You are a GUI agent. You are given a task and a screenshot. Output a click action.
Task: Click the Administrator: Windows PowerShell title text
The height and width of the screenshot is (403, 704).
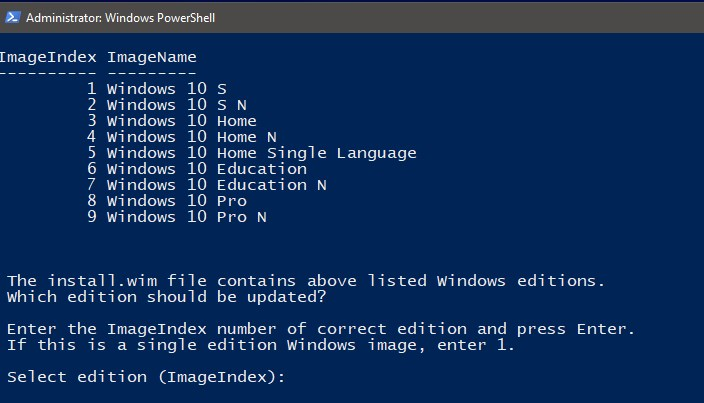[120, 18]
